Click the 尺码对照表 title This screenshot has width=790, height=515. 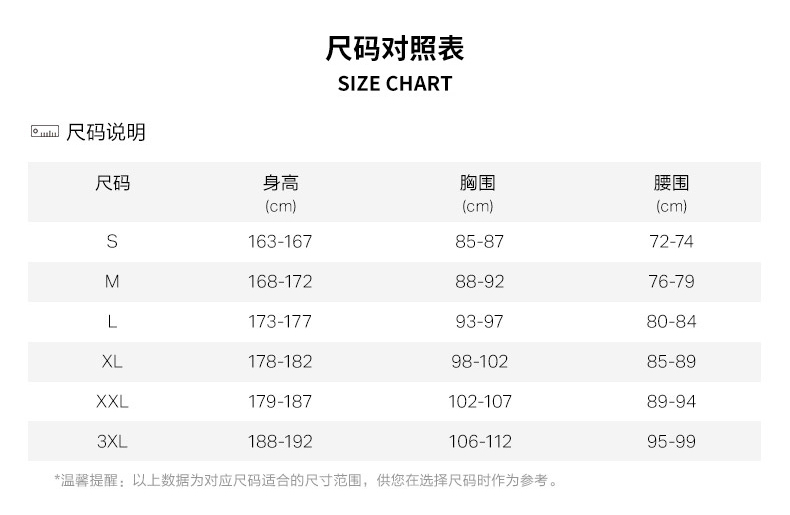click(395, 47)
